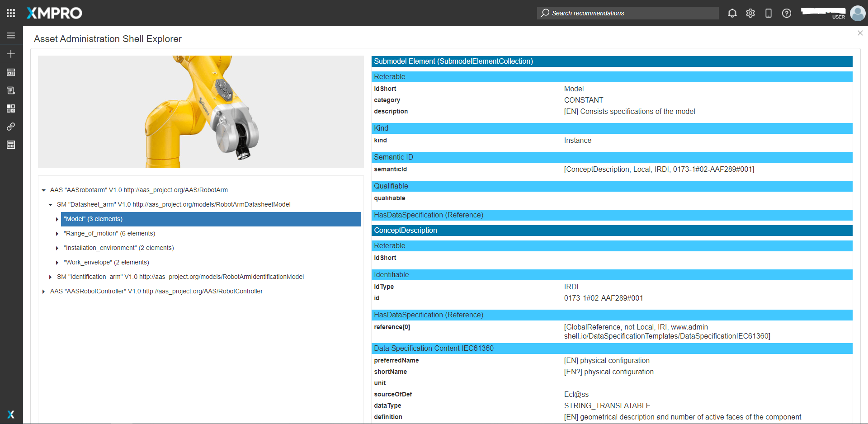
Task: Toggle the hamburger sidebar menu
Action: point(11,35)
